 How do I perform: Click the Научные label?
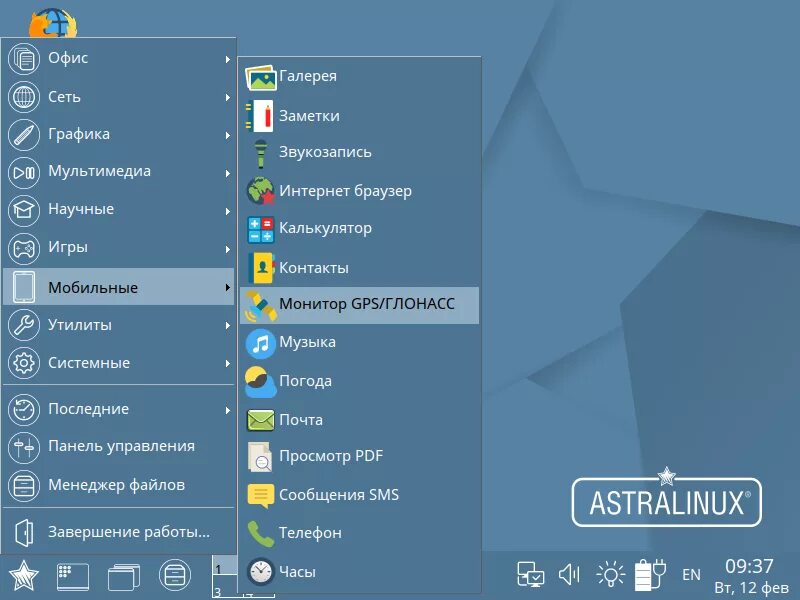coord(81,209)
